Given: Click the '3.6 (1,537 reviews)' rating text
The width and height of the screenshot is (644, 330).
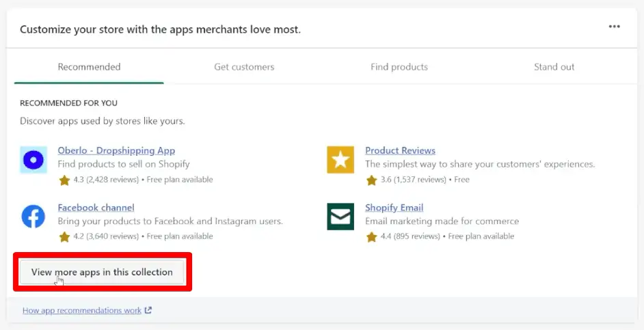Looking at the screenshot, I should (413, 180).
